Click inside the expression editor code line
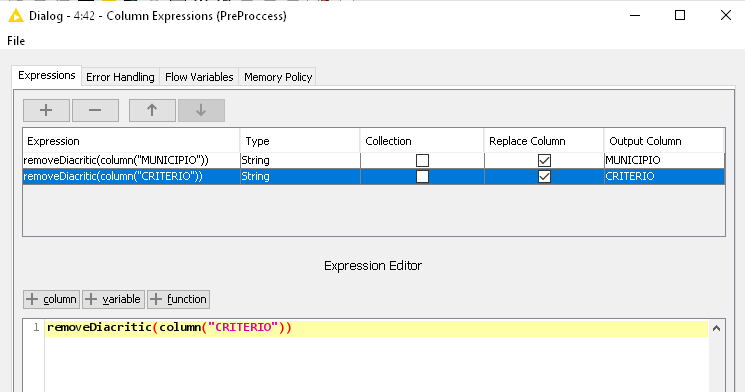The height and width of the screenshot is (392, 745). pyautogui.click(x=376, y=328)
